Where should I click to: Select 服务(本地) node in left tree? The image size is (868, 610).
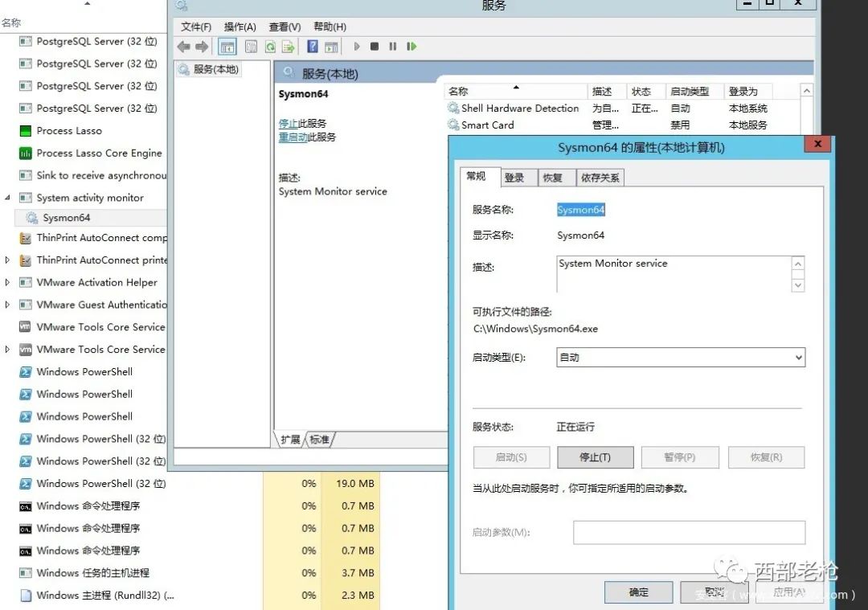point(209,69)
